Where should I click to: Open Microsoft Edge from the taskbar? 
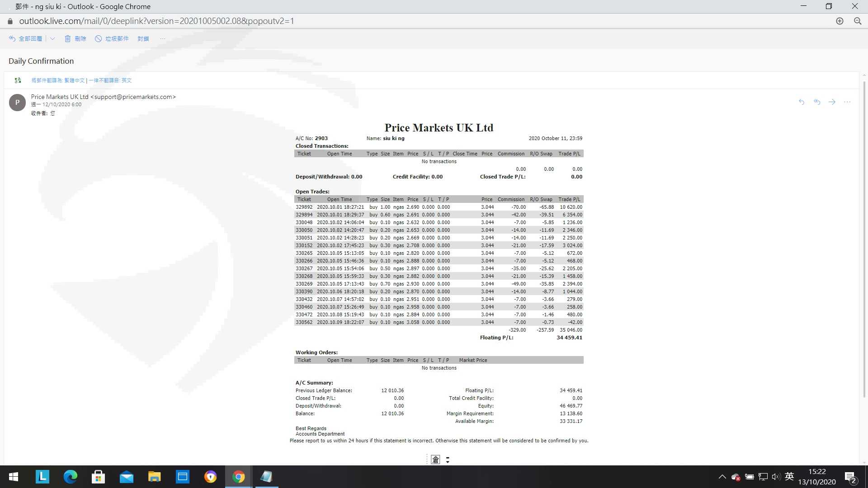70,477
